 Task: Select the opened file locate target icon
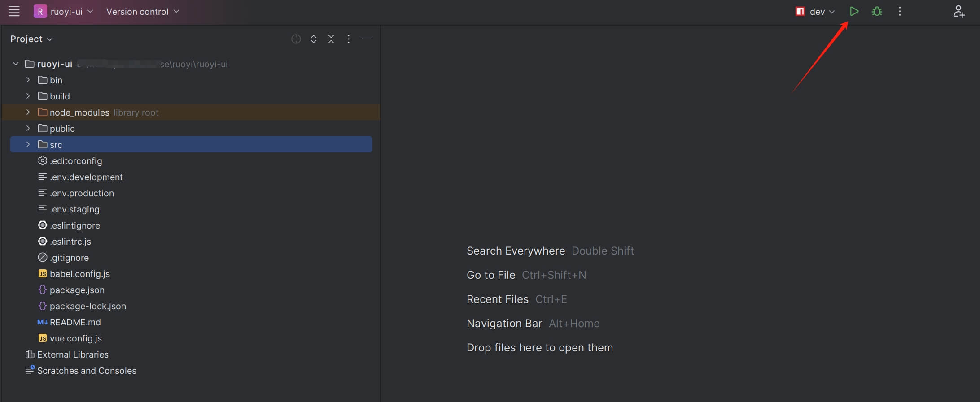click(296, 39)
